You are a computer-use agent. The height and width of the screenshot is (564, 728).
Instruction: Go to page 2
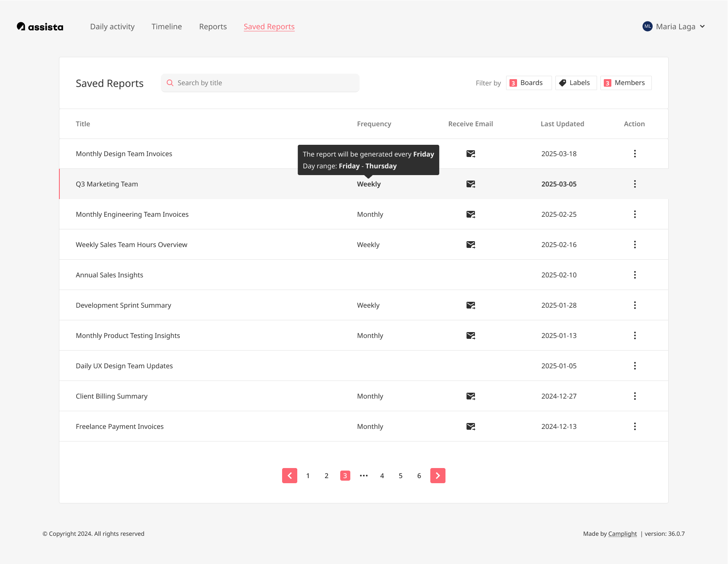point(327,476)
